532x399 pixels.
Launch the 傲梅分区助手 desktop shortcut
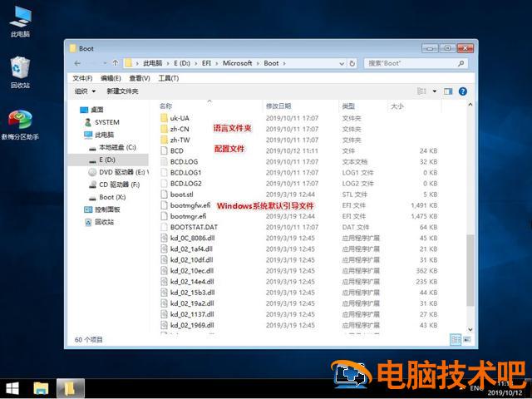pos(20,121)
